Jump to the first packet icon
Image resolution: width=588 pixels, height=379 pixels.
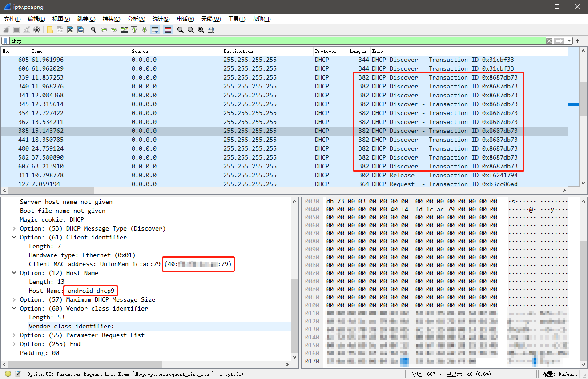pyautogui.click(x=134, y=30)
